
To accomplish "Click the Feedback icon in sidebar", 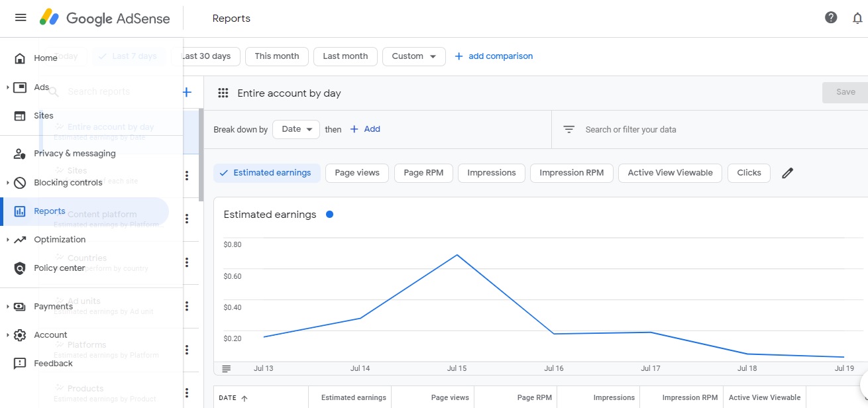I will pos(20,364).
